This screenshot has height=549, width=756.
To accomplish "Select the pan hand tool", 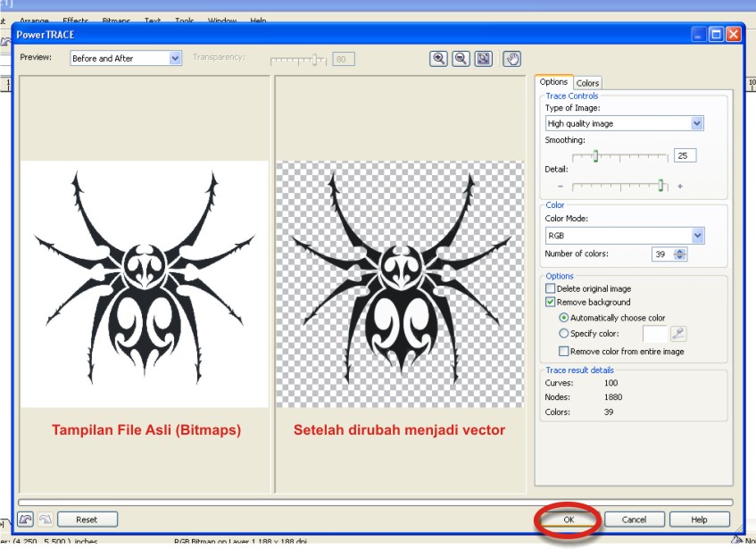I will (512, 59).
